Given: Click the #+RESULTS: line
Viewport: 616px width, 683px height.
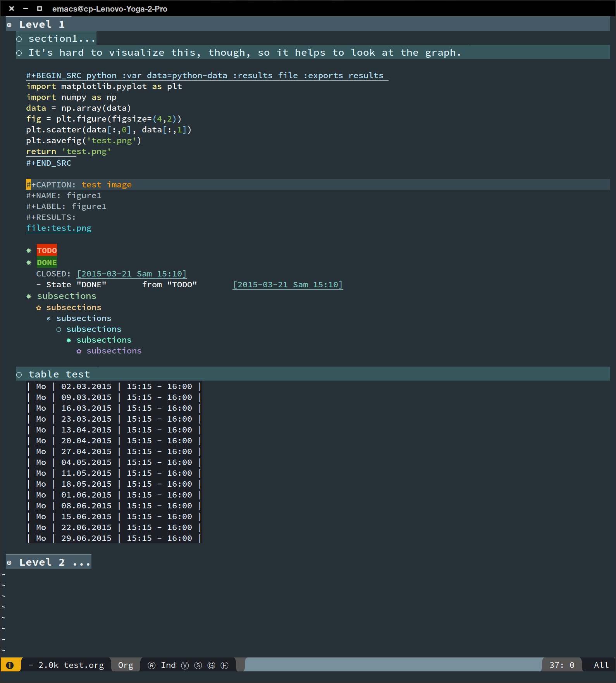Looking at the screenshot, I should 51,217.
